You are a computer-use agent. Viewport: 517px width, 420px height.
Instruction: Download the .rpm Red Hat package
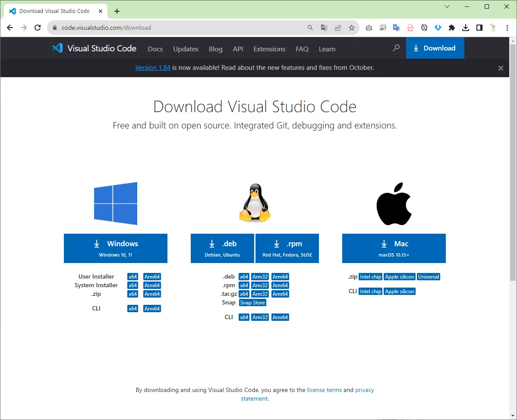(287, 248)
